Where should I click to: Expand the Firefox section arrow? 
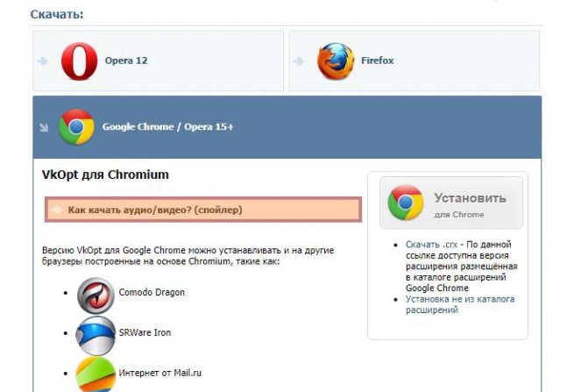click(299, 61)
